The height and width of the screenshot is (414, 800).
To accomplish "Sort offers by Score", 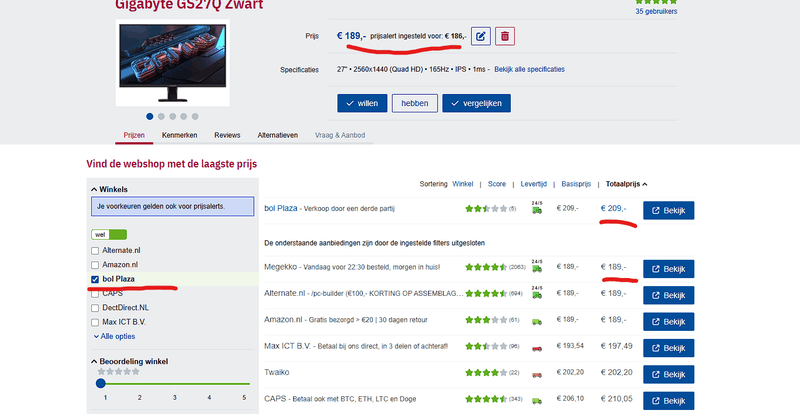I will tap(496, 184).
